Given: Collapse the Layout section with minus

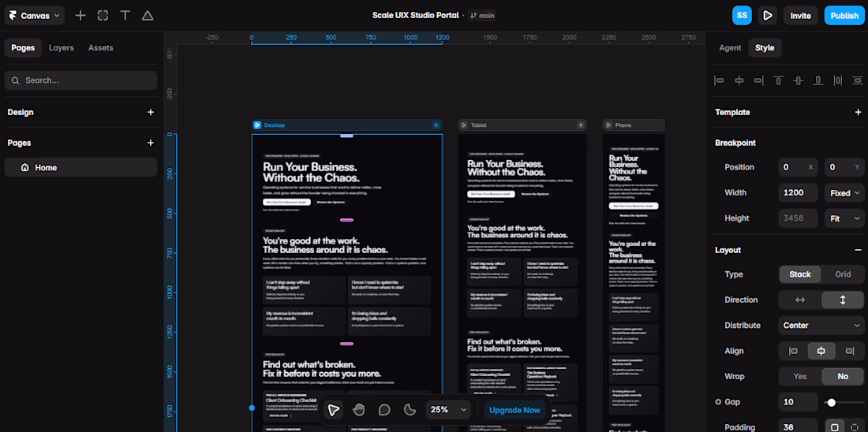Looking at the screenshot, I should click(x=858, y=250).
